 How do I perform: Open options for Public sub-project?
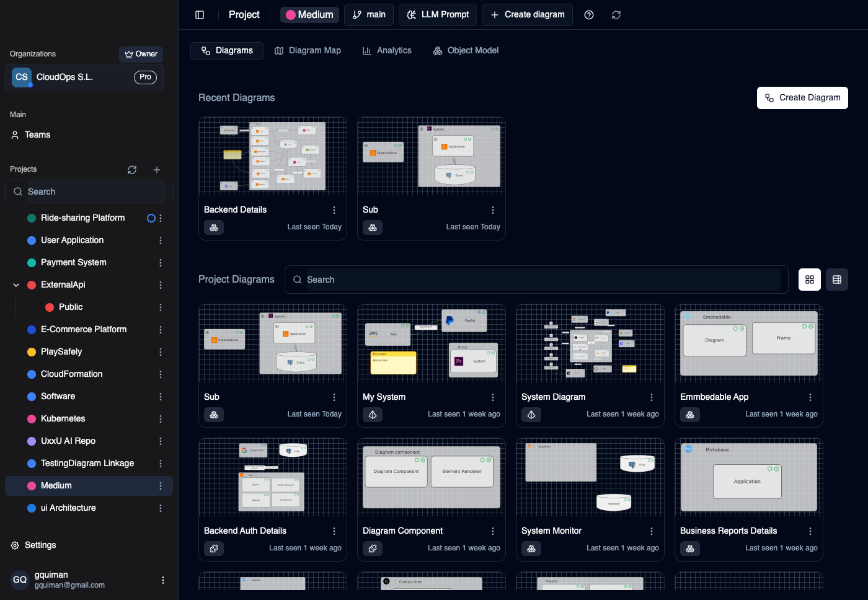(x=161, y=307)
